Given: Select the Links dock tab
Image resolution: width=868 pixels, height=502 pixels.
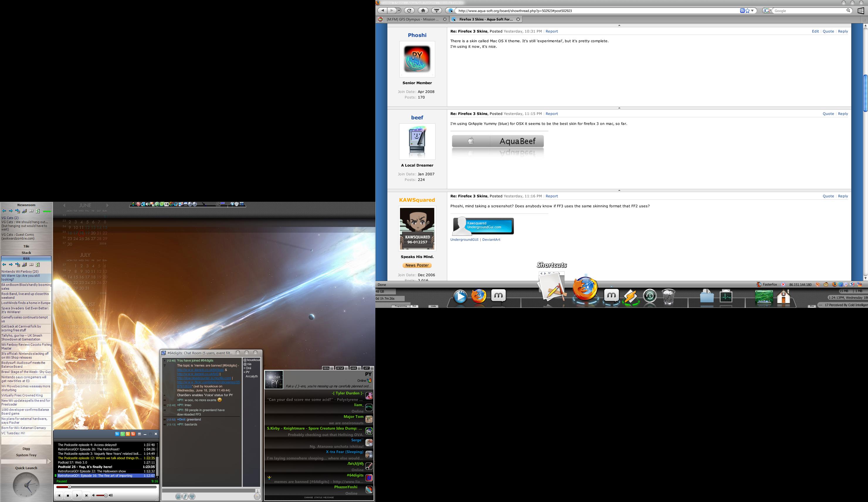Looking at the screenshot, I should click(x=433, y=306).
